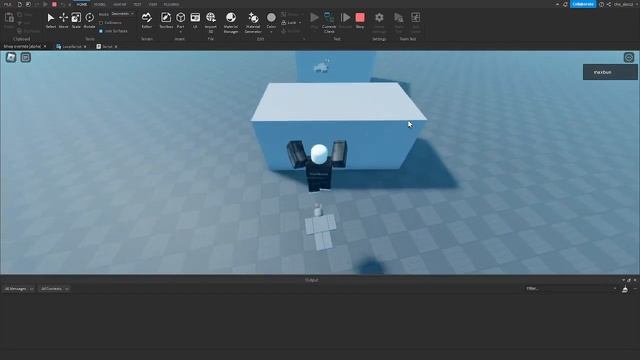The image size is (640, 360).
Task: Open the Roblox menu icon in viewport
Action: click(x=11, y=58)
